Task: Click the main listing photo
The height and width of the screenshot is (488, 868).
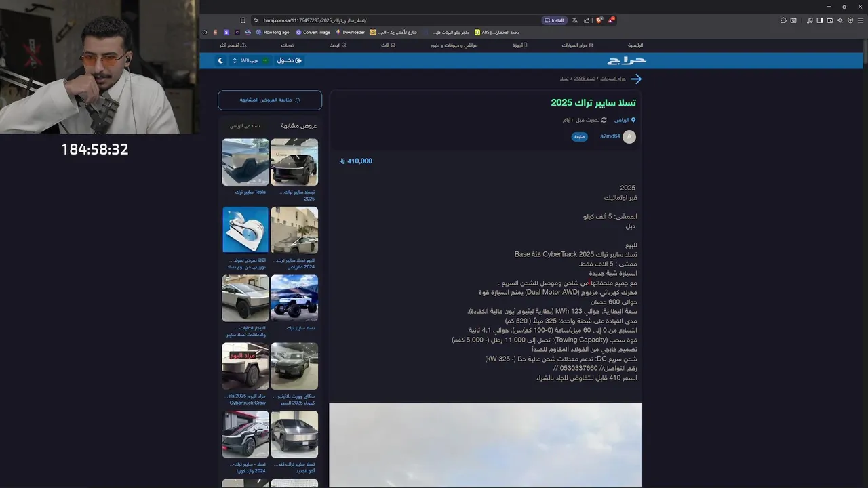Action: [485, 445]
